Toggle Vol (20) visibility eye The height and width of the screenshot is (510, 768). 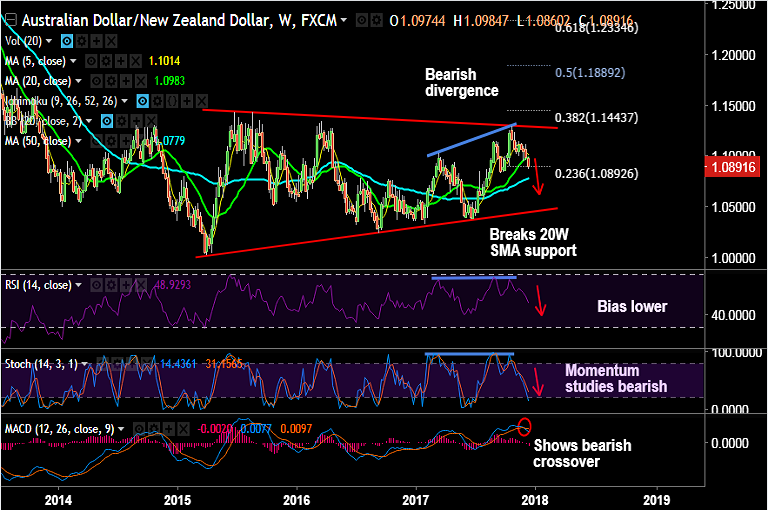[x=67, y=41]
